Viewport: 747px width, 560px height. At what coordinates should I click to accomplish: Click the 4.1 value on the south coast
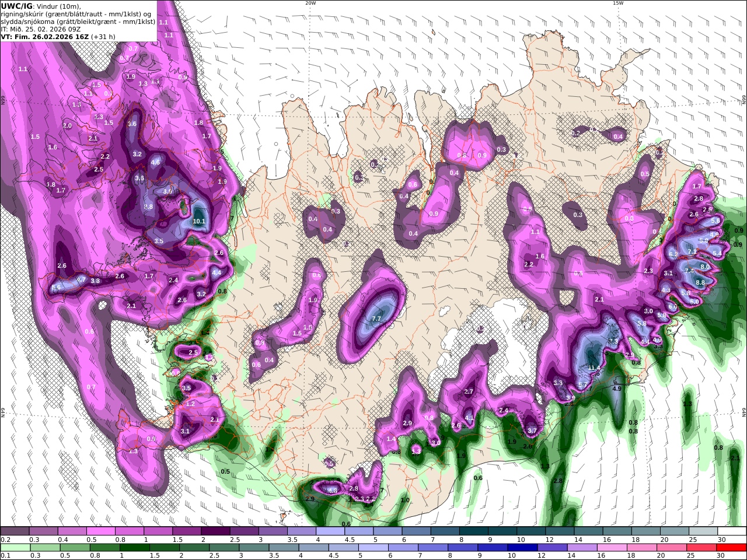coord(469,418)
